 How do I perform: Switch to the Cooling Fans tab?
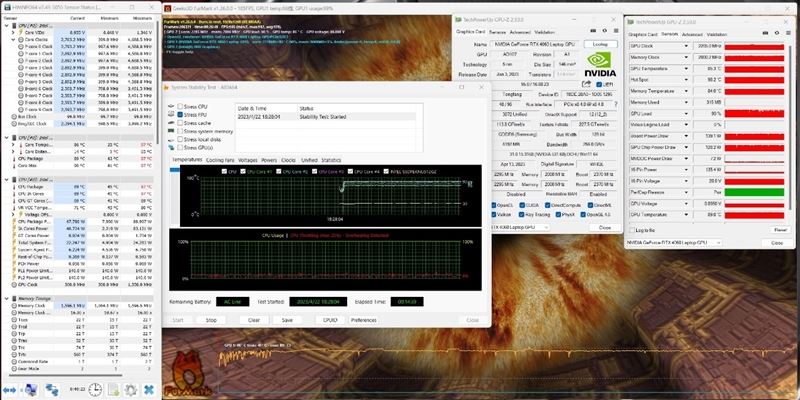coord(220,160)
